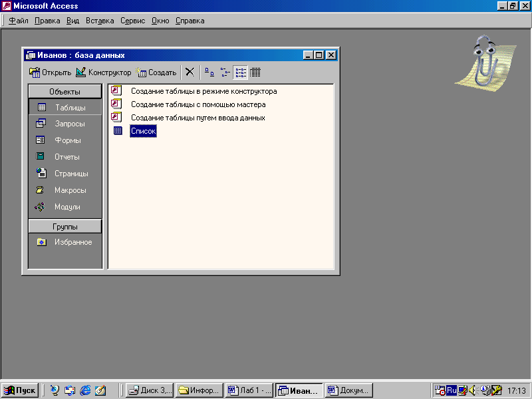
Task: Minimize the 'Иванов : база данных' window
Action: (308, 55)
